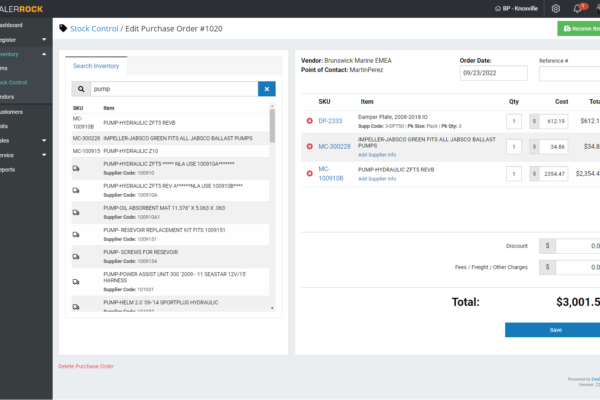The image size is (600, 400).
Task: Click the Stock Control tag icon
Action: click(x=63, y=28)
